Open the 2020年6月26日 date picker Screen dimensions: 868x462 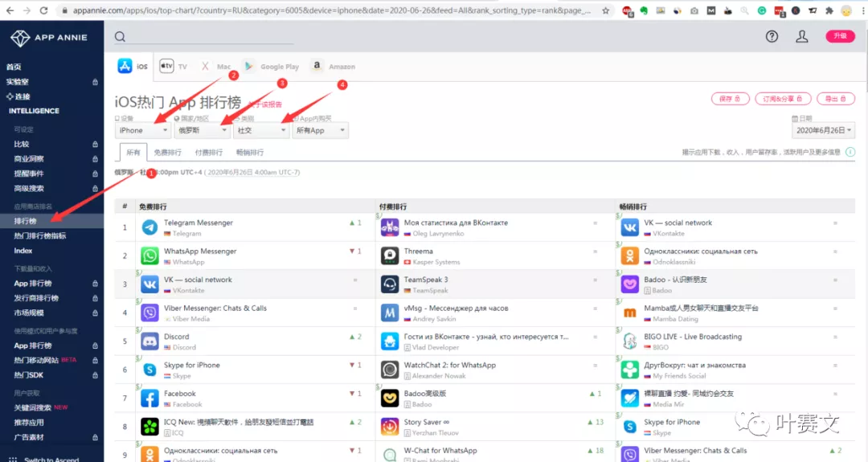(x=824, y=130)
